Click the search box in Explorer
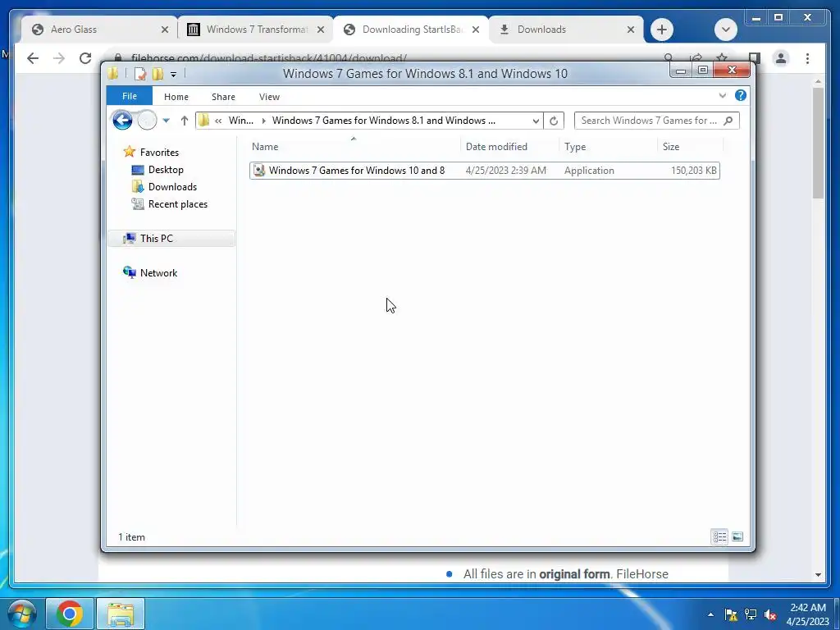Image resolution: width=840 pixels, height=630 pixels. click(x=657, y=121)
